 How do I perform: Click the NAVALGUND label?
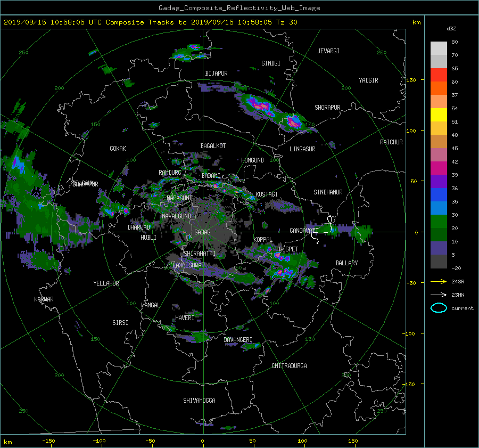click(x=176, y=216)
